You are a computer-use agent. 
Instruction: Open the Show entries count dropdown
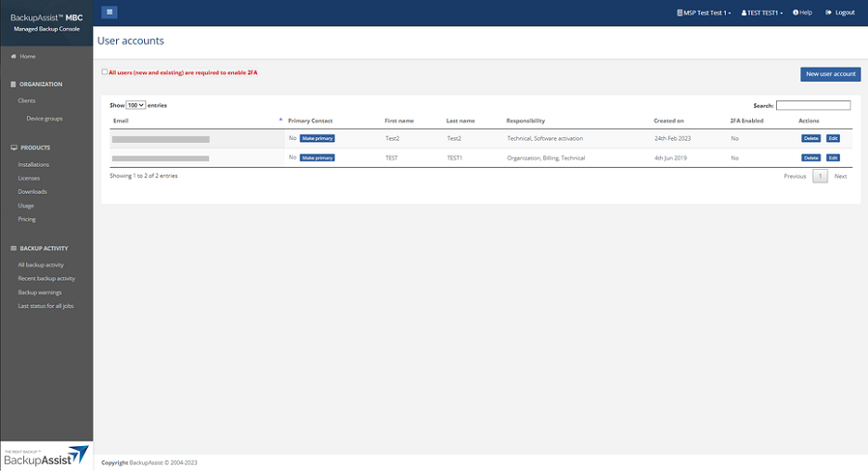pos(136,105)
